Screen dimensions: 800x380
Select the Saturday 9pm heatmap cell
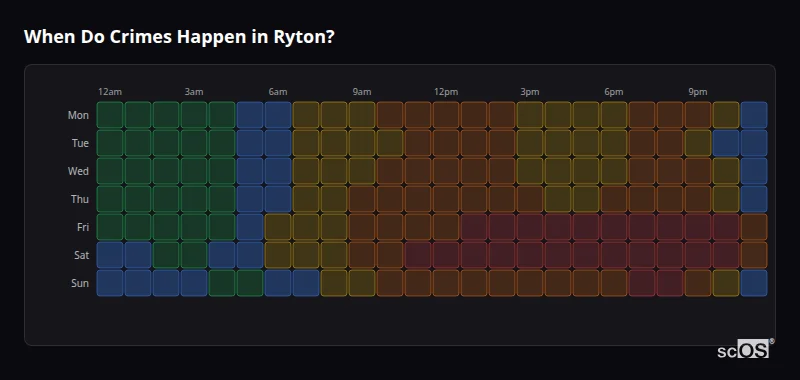tap(698, 255)
